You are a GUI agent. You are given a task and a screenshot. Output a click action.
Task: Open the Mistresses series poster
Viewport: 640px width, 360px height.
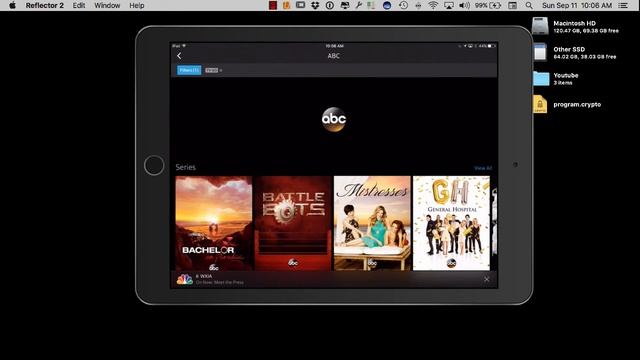click(372, 223)
